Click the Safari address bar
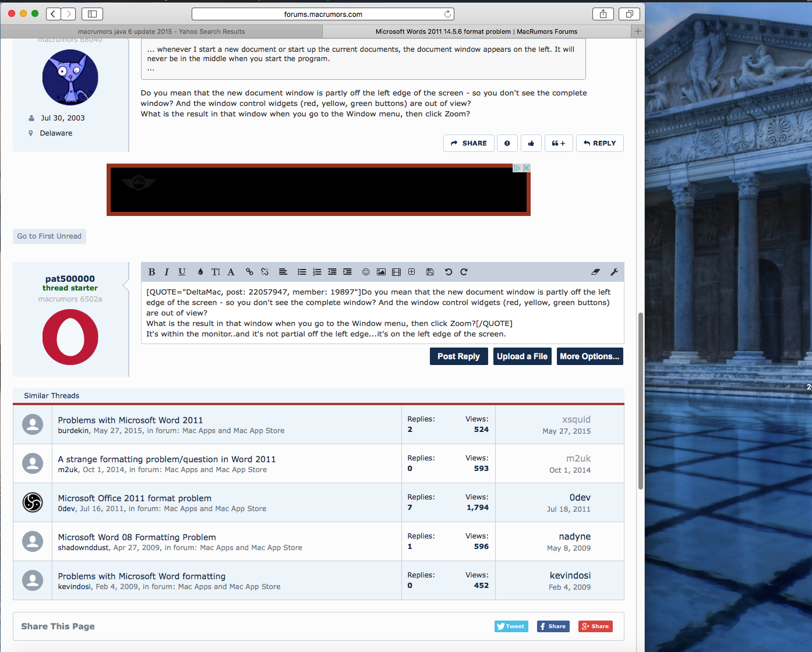Viewport: 812px width, 652px height. (323, 14)
